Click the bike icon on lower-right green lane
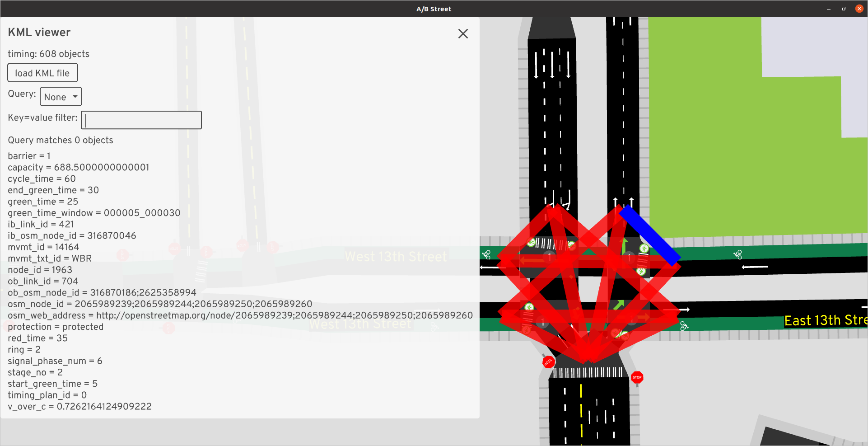Screen dimensions: 868x446 coord(684,326)
